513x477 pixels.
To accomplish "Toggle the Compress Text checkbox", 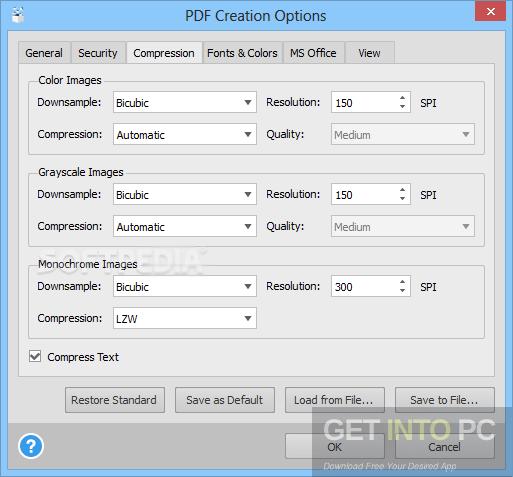I will pos(35,356).
